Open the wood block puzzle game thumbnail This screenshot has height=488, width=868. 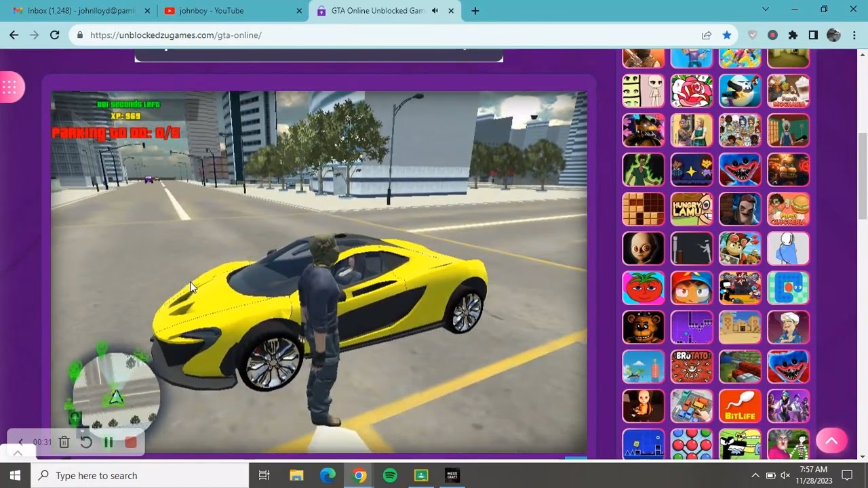click(644, 209)
